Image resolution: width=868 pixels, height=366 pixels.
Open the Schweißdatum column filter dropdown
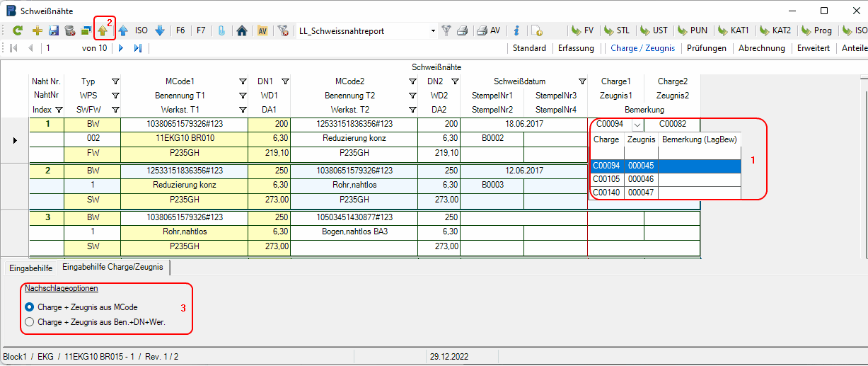(582, 81)
